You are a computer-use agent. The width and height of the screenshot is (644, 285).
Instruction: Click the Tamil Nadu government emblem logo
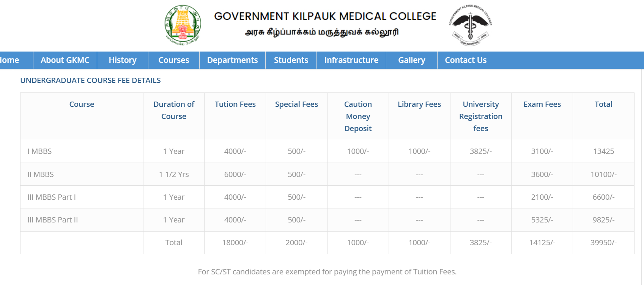coord(183,25)
